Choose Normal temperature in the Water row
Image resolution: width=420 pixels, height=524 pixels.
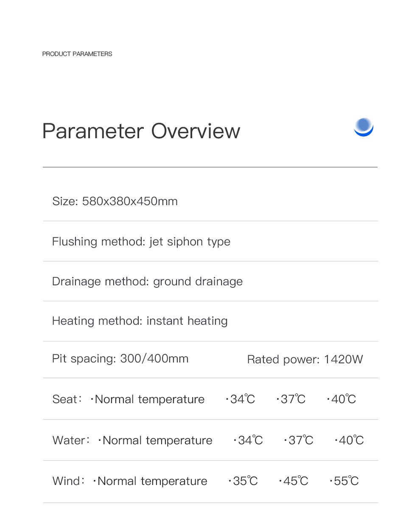pyautogui.click(x=157, y=440)
